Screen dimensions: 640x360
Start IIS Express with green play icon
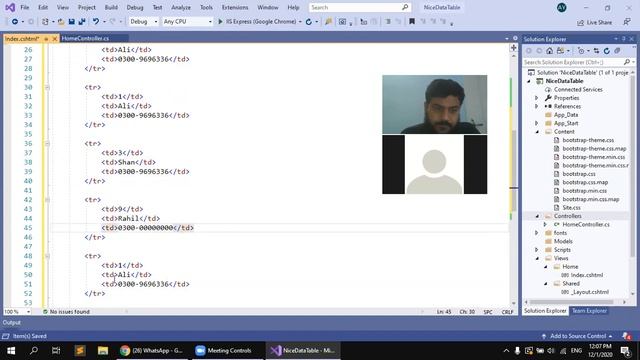(220, 22)
